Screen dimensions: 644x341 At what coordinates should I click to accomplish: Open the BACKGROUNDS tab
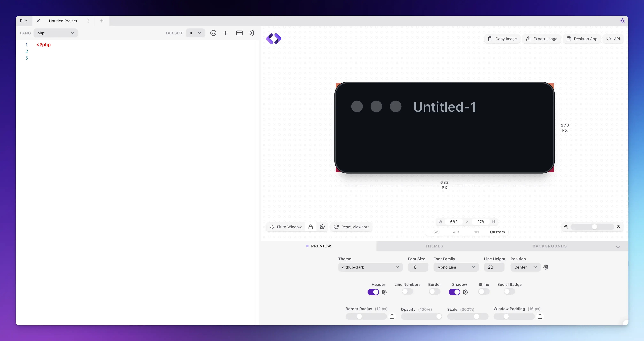tap(550, 246)
